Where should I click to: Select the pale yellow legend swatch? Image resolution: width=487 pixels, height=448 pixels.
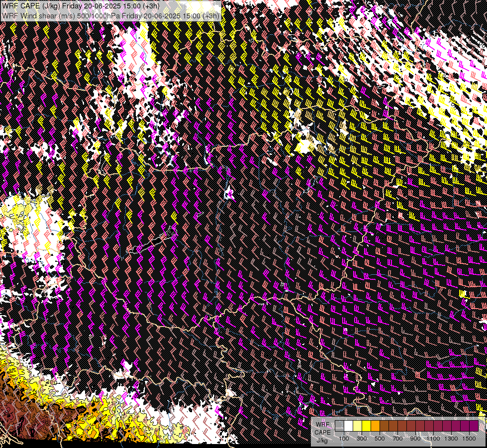pyautogui.click(x=358, y=426)
